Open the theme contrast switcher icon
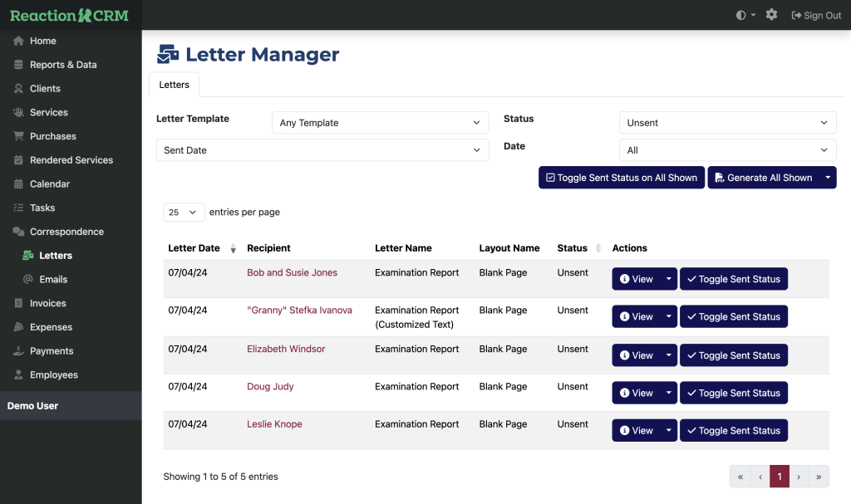Viewport: 851px width, 504px height. 741,15
